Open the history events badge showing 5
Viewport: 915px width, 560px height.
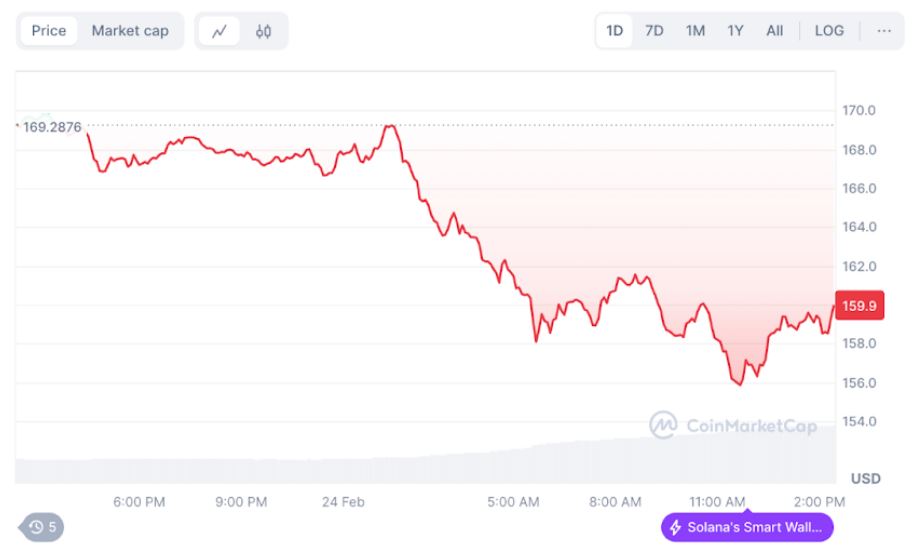(x=42, y=527)
